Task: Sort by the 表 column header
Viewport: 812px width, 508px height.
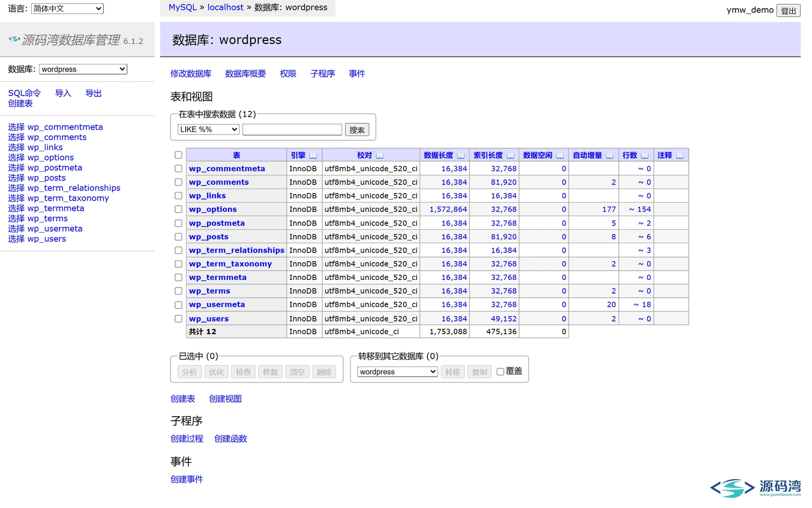Action: click(x=236, y=155)
